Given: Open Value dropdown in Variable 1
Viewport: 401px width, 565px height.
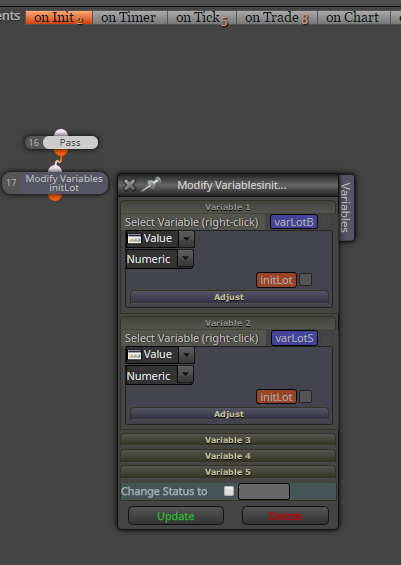Looking at the screenshot, I should [186, 239].
